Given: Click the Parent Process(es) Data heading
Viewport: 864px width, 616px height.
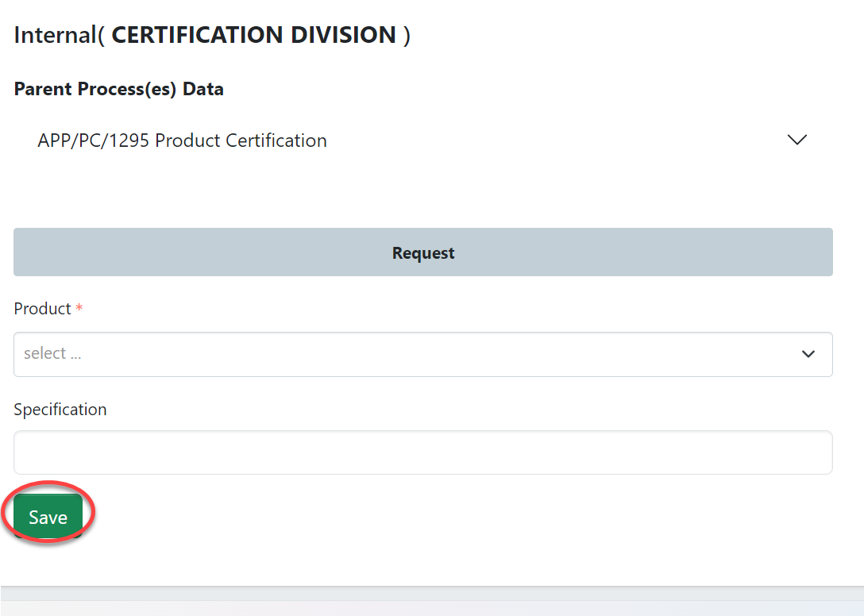Looking at the screenshot, I should point(118,89).
